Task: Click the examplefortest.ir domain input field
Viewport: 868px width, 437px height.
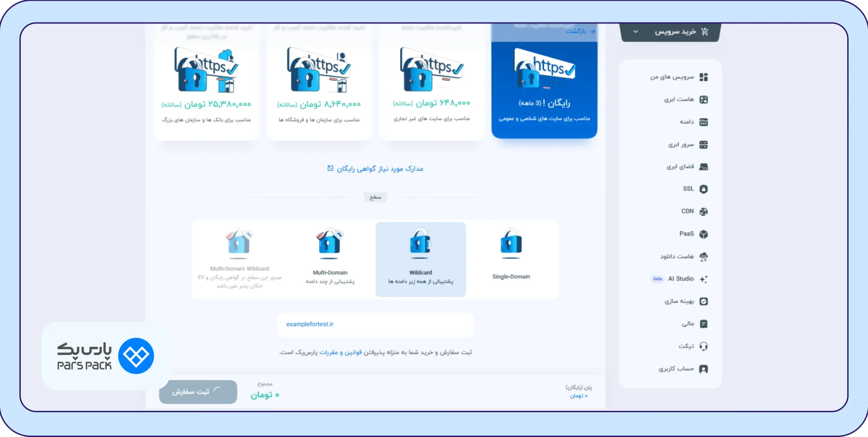Action: [x=375, y=325]
